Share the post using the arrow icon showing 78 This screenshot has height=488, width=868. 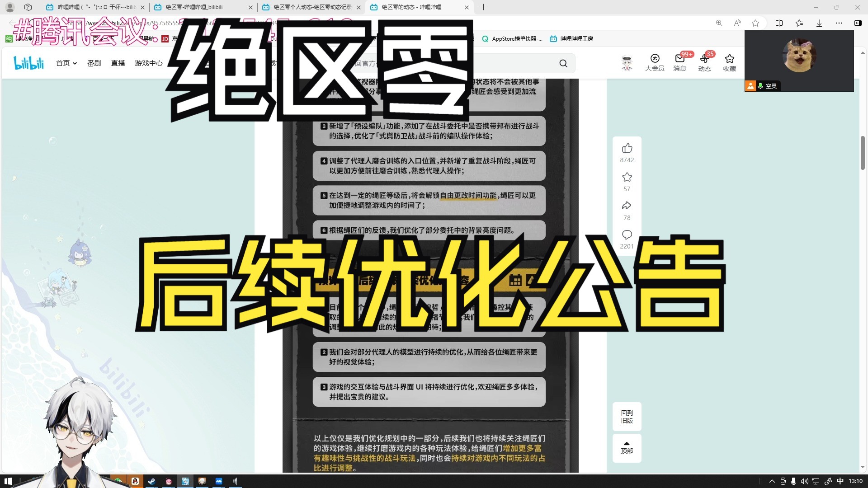click(627, 206)
